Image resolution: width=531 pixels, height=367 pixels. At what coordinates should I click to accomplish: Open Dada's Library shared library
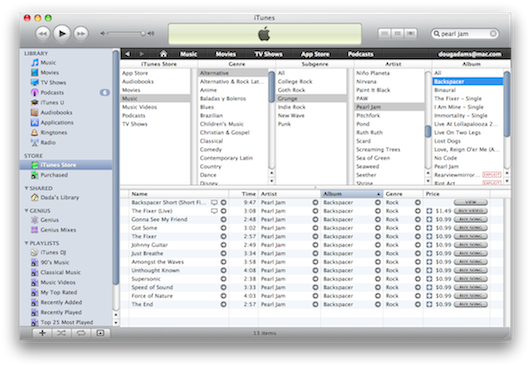tap(60, 197)
